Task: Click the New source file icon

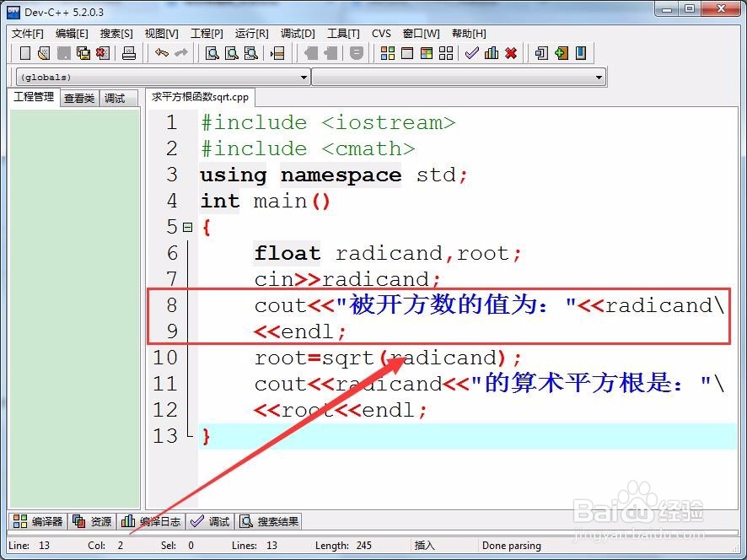Action: click(x=24, y=53)
